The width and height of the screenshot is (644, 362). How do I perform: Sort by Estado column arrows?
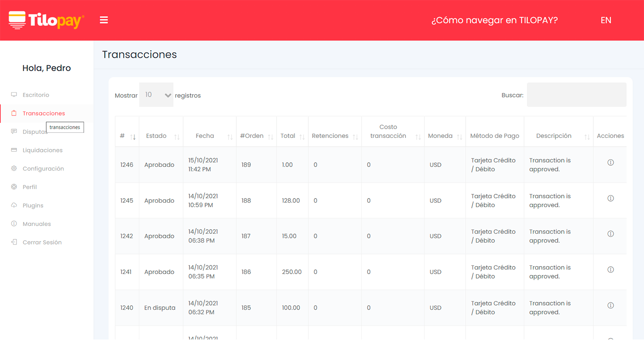click(177, 137)
